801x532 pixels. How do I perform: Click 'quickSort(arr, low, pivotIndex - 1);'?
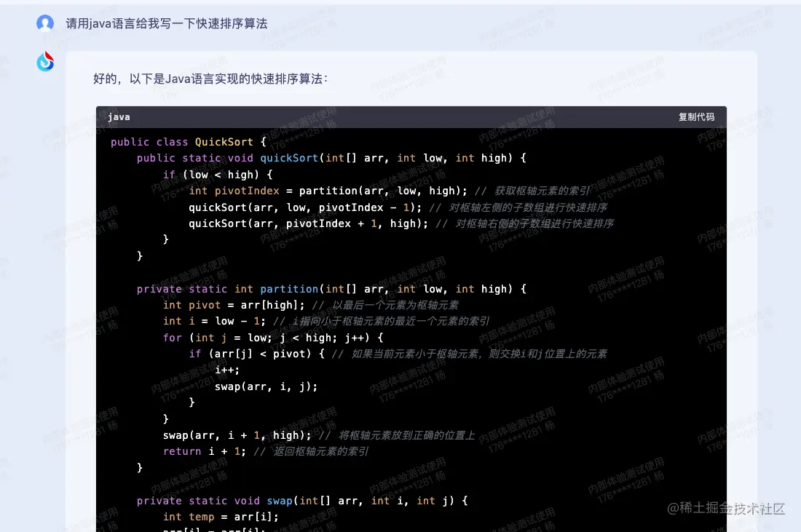tap(306, 207)
